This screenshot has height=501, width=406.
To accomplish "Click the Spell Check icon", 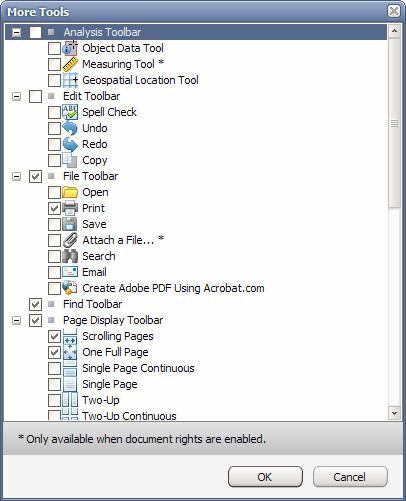I will pos(70,112).
